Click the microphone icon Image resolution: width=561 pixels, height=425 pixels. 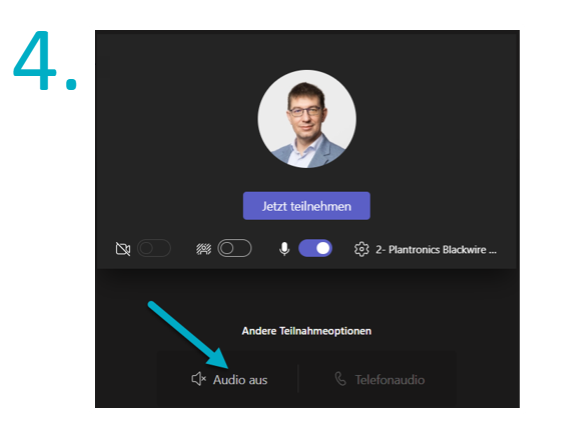(284, 249)
